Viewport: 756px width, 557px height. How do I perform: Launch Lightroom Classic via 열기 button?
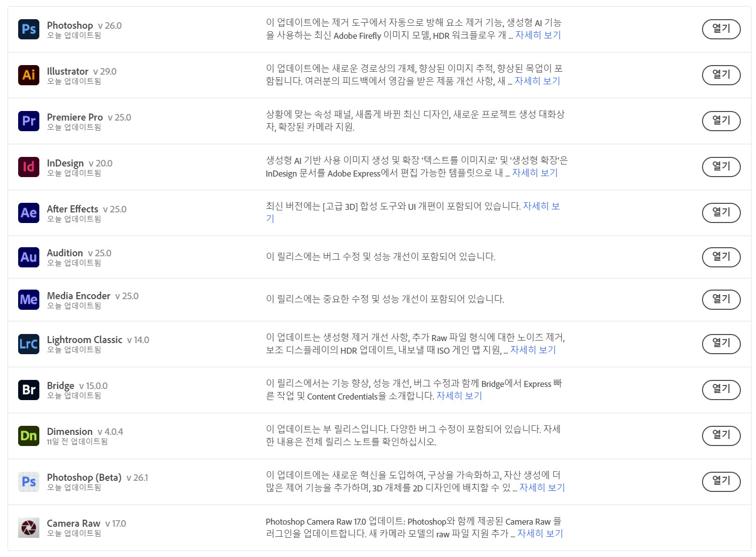click(x=721, y=344)
